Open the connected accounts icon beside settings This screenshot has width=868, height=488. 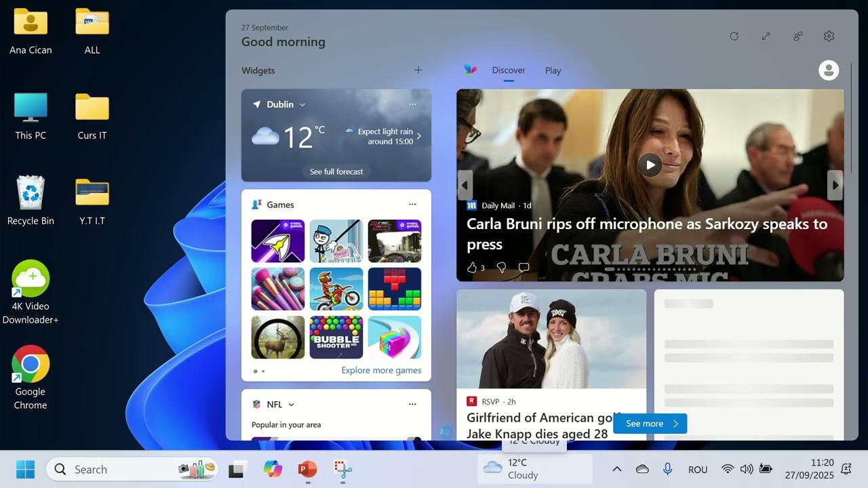pos(797,36)
